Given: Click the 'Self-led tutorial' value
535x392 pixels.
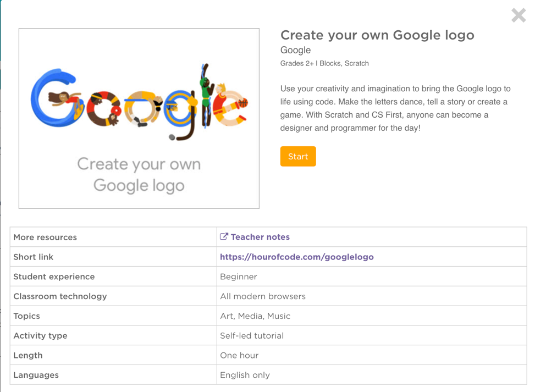Looking at the screenshot, I should 252,336.
